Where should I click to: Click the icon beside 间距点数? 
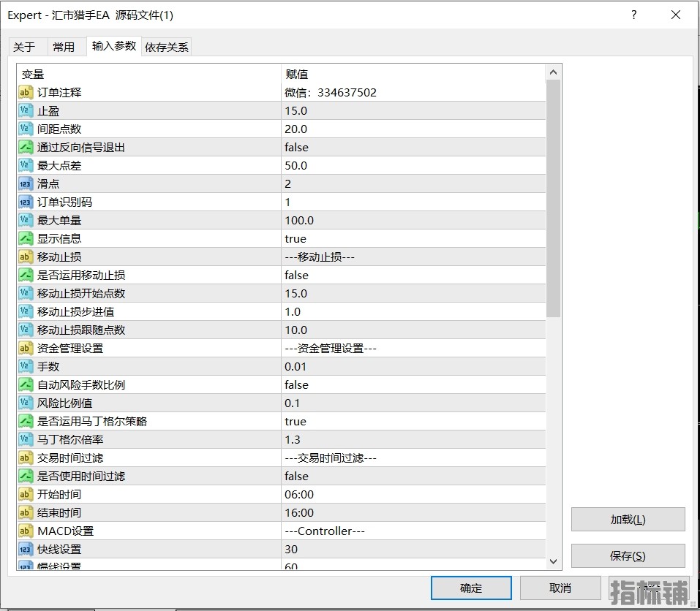pyautogui.click(x=26, y=129)
